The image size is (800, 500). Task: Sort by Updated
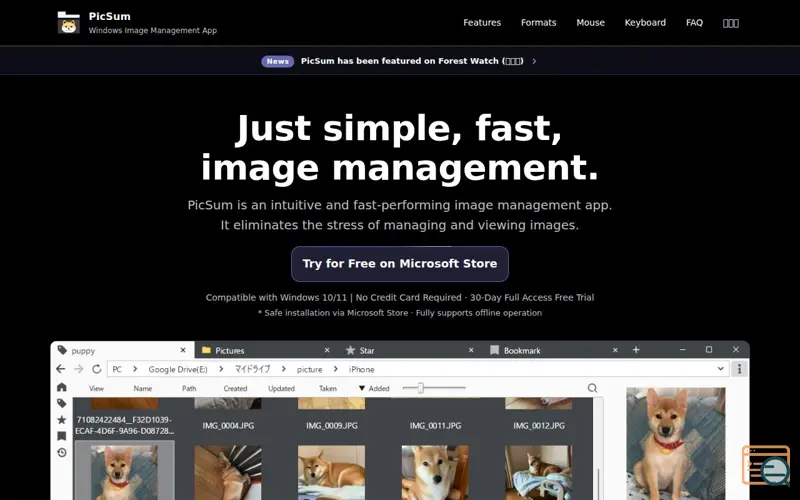click(281, 388)
